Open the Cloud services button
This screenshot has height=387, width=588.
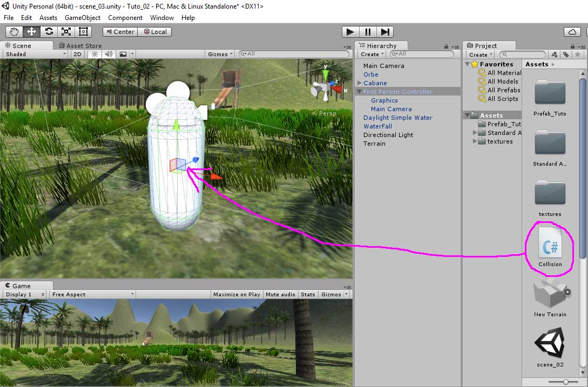571,32
